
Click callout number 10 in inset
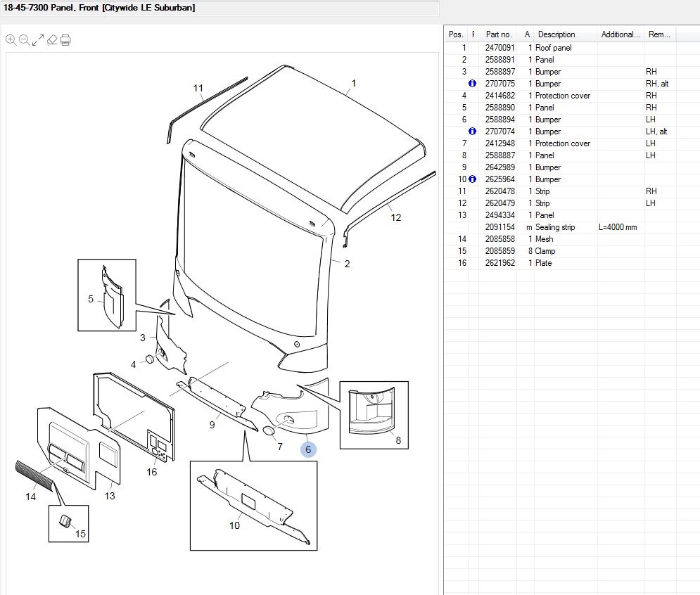point(234,525)
